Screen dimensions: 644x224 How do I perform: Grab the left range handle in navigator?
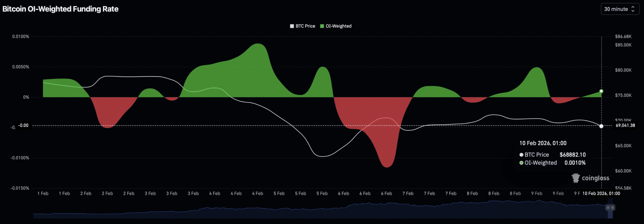click(x=608, y=208)
